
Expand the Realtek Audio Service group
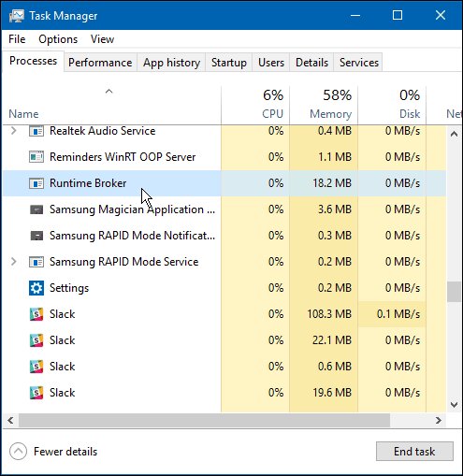click(13, 131)
